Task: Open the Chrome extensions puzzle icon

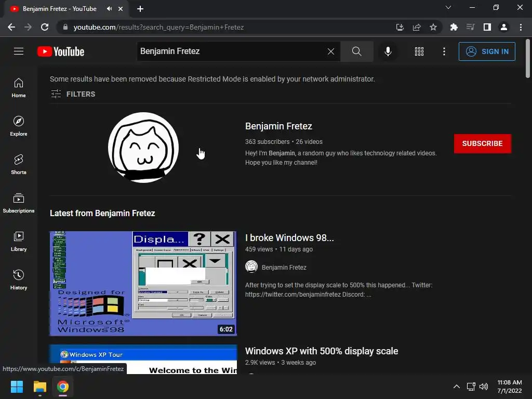Action: pyautogui.click(x=454, y=27)
